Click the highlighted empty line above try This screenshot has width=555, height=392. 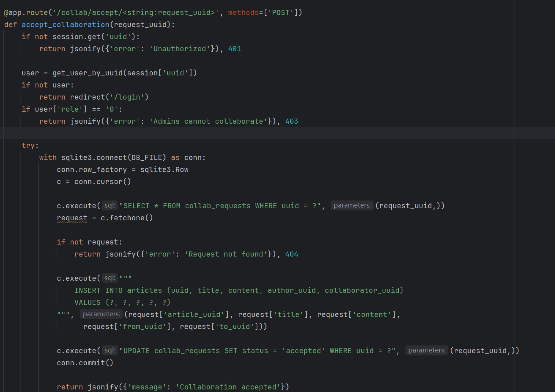[256, 133]
